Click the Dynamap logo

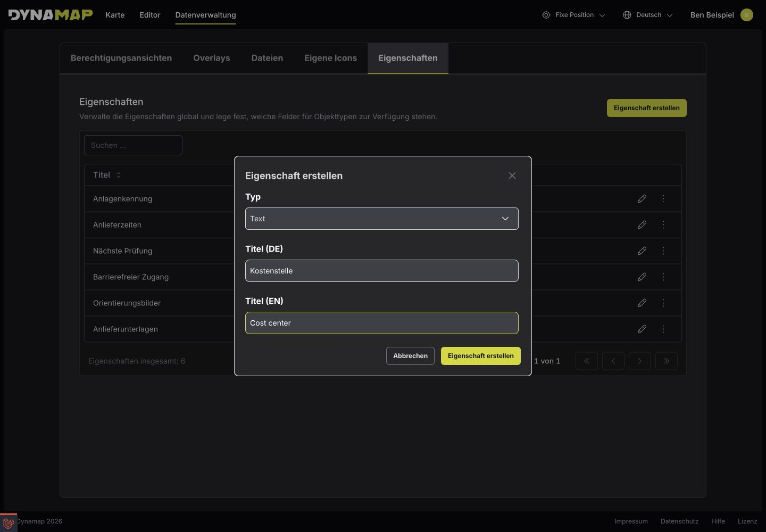pyautogui.click(x=51, y=15)
